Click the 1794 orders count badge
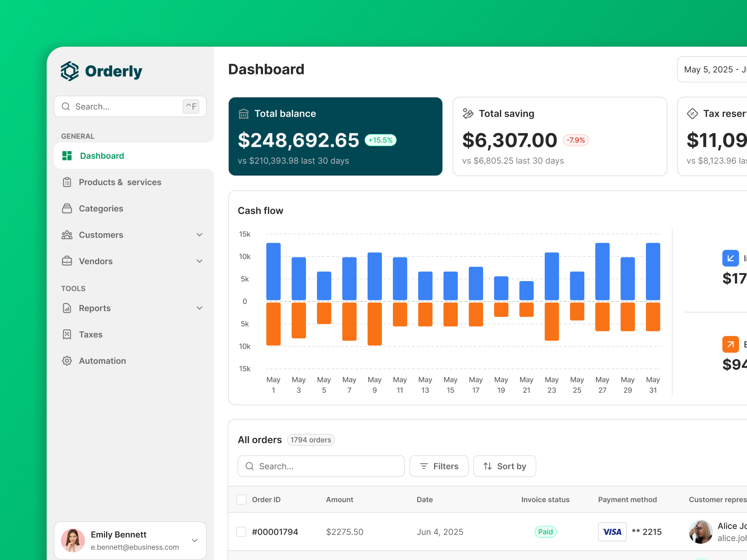747x560 pixels. click(311, 440)
